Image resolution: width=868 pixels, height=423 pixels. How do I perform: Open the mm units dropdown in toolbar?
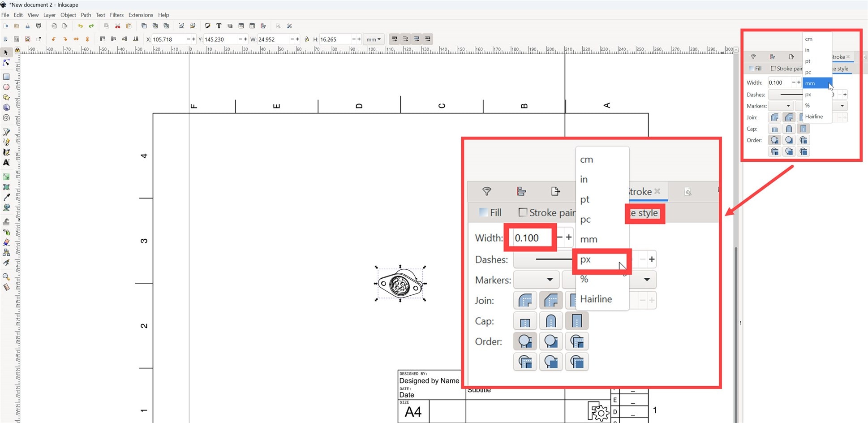(374, 39)
